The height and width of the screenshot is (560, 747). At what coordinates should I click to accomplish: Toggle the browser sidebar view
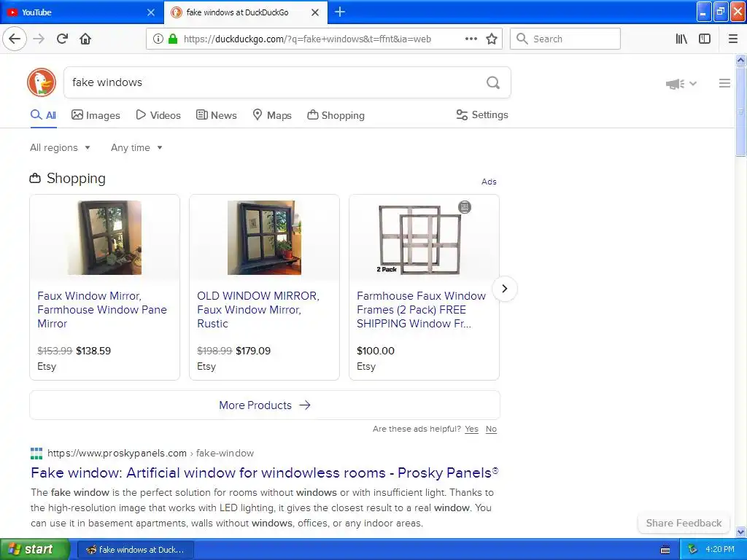point(705,39)
